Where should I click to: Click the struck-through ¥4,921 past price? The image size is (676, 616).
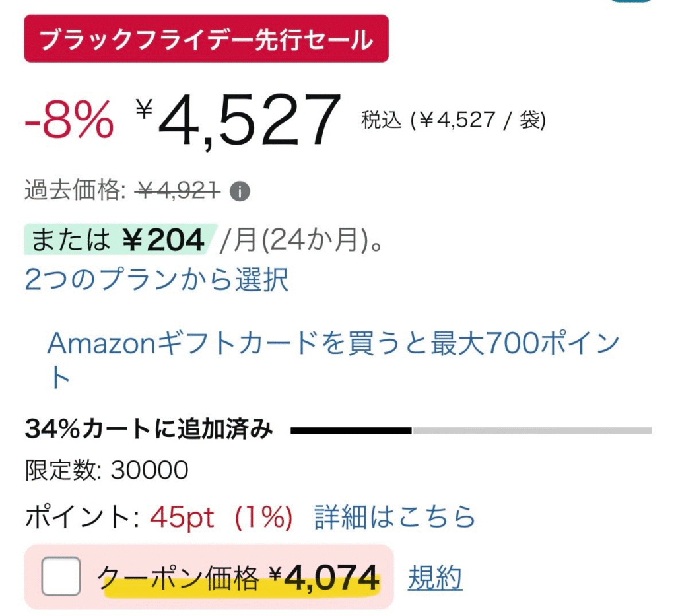pos(177,191)
